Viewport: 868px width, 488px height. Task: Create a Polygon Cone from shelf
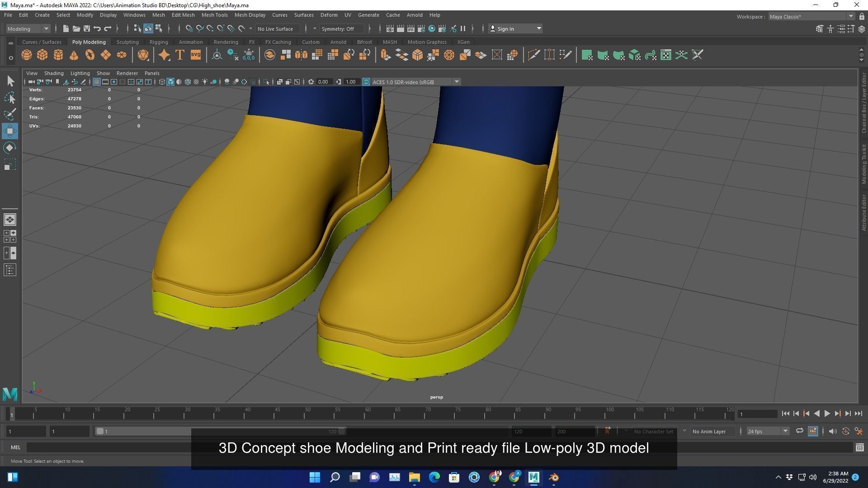74,55
